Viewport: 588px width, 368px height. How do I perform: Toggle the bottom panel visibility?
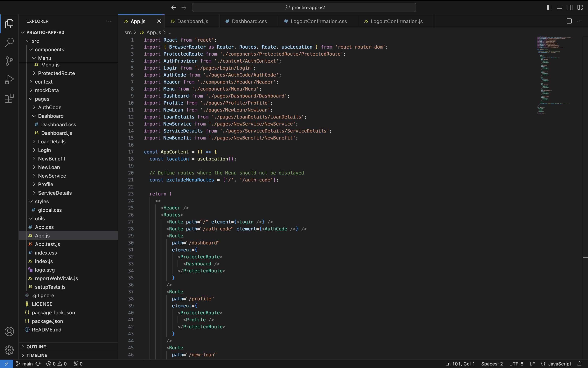coord(559,7)
